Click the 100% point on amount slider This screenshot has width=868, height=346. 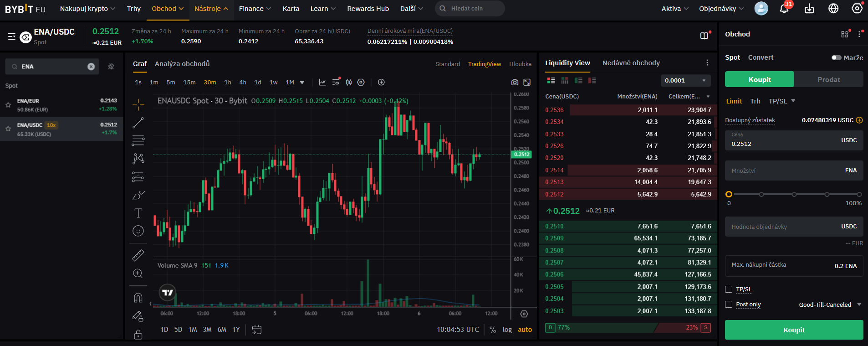[859, 194]
